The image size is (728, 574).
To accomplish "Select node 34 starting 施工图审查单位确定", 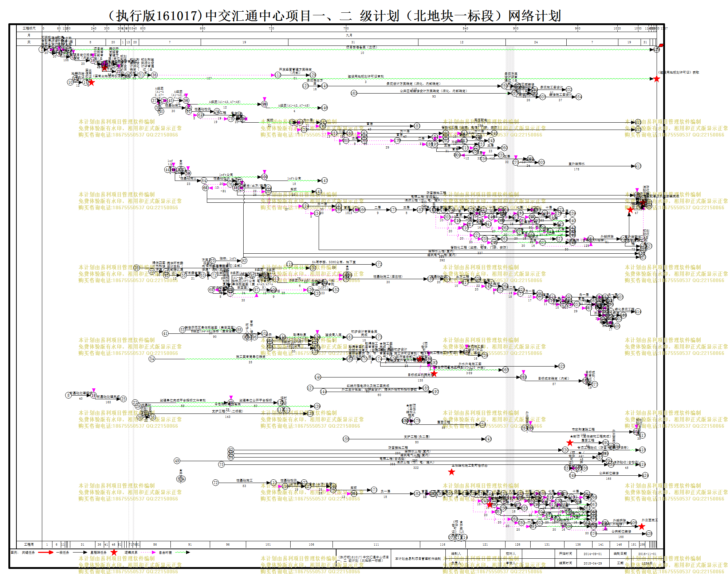I will (152, 359).
